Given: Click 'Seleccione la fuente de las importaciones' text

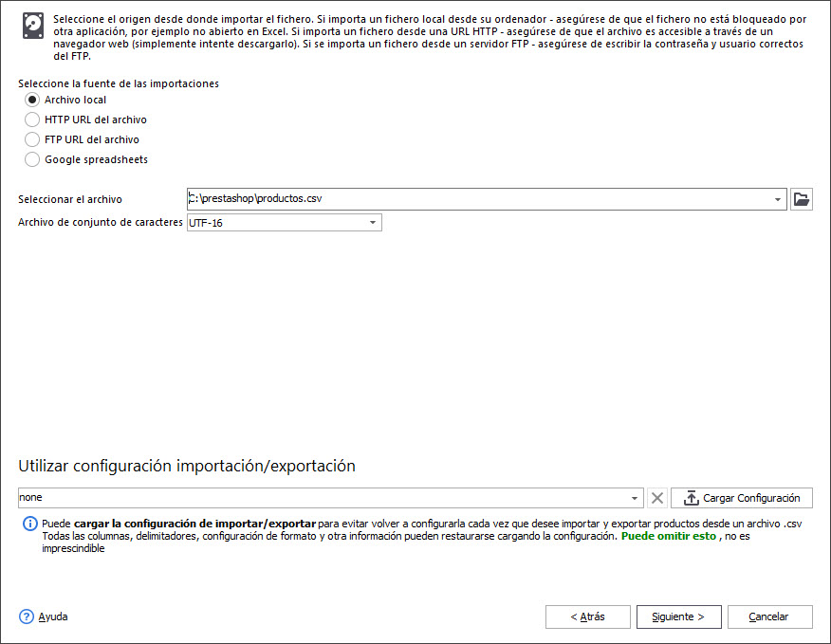Looking at the screenshot, I should click(119, 83).
